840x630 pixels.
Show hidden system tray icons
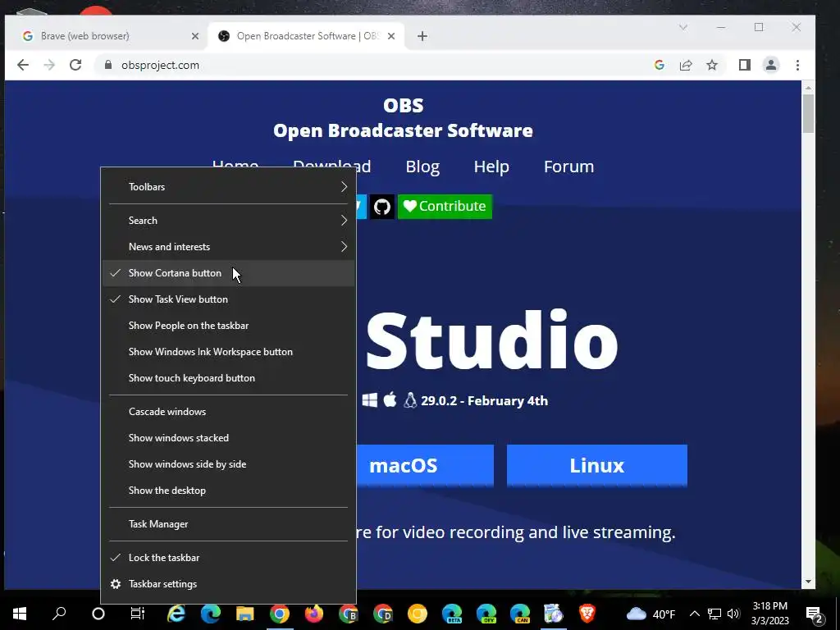[694, 614]
